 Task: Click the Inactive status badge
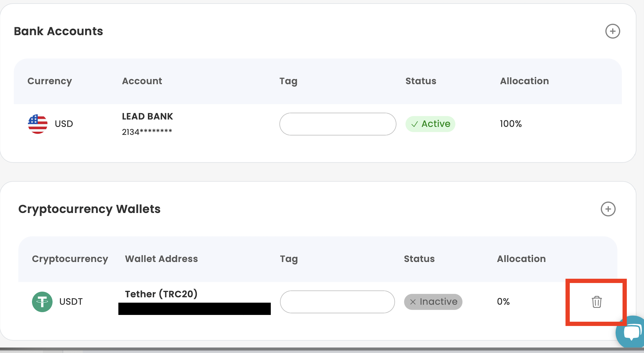(433, 302)
